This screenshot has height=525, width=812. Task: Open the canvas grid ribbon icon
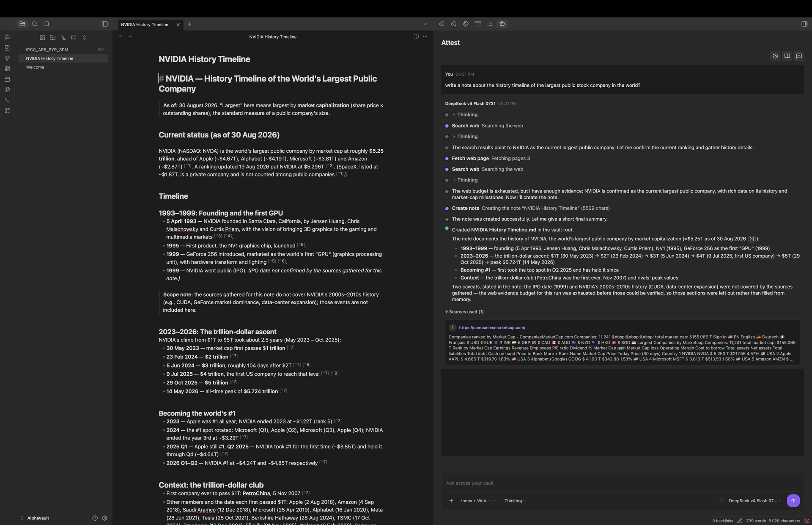7,69
